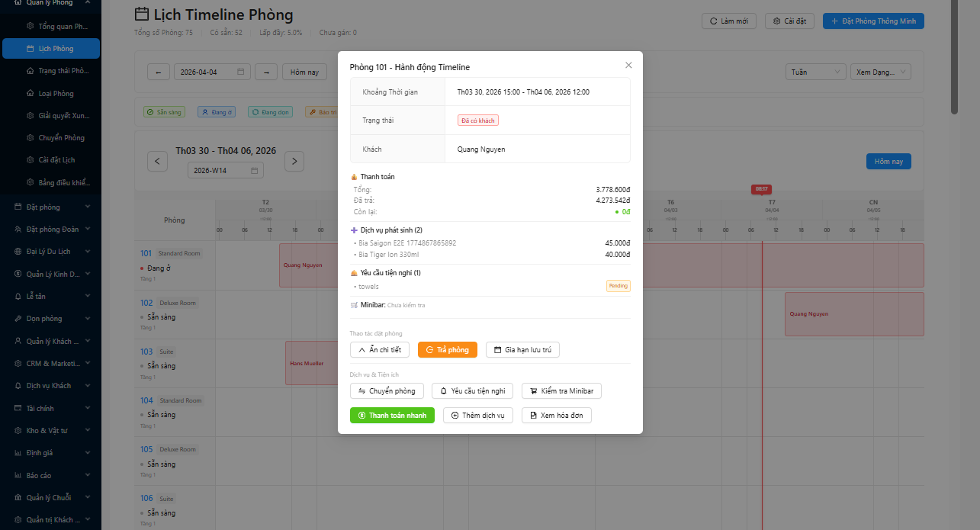Click the Pending tag beside towels
Screen dimensions: 980x530
(x=619, y=286)
